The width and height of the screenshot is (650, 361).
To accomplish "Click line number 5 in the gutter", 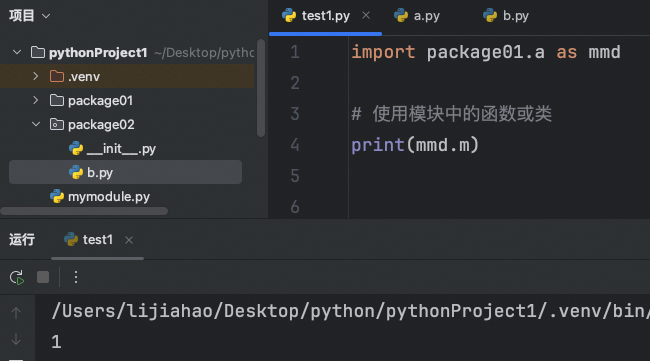I will [x=295, y=175].
